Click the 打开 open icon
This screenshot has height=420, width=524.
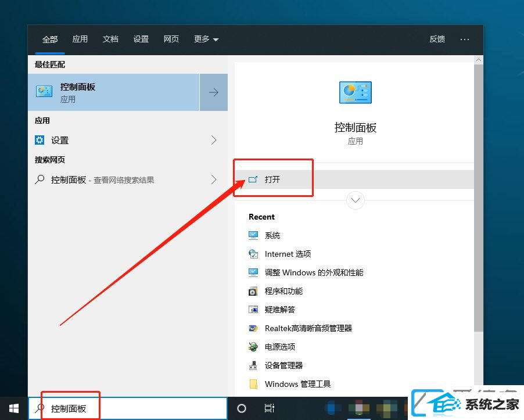pos(253,180)
